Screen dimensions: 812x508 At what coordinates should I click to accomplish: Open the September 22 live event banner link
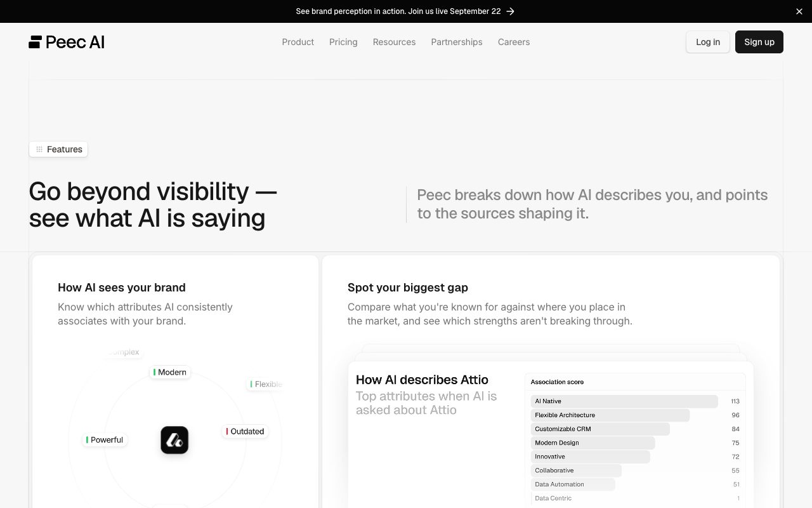tap(405, 11)
